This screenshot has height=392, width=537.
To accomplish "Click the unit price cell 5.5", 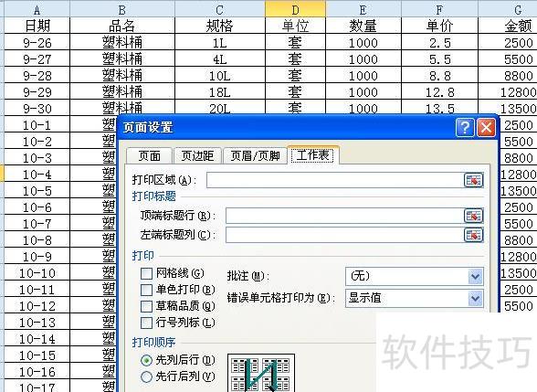I will tap(439, 58).
